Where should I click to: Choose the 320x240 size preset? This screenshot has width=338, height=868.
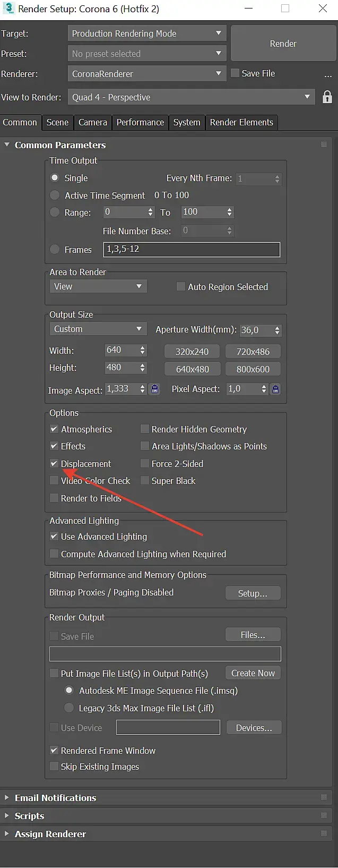click(192, 351)
